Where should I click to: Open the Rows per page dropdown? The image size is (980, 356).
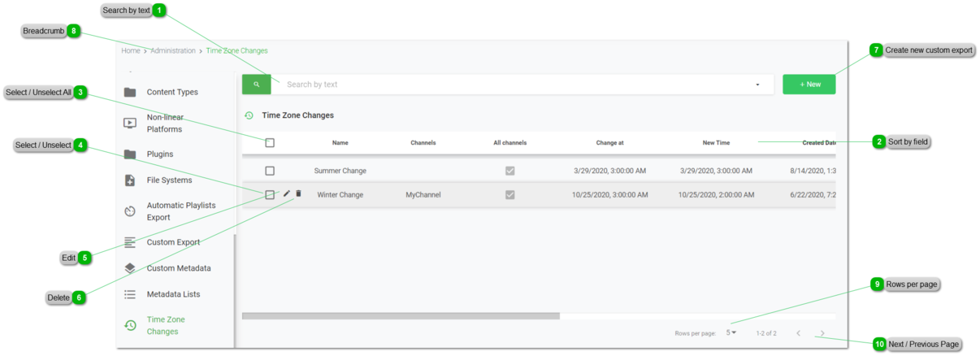tap(731, 332)
